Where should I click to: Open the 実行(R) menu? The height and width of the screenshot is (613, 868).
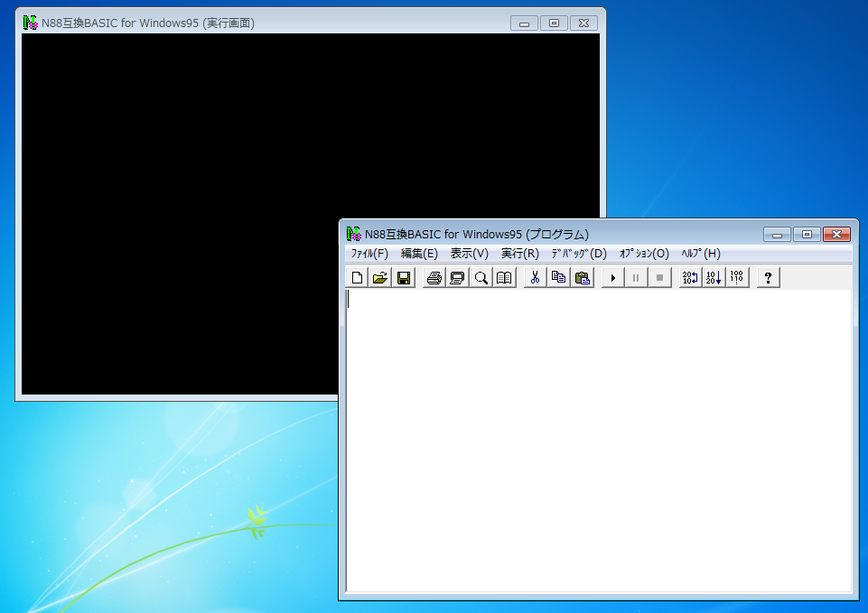pos(519,254)
